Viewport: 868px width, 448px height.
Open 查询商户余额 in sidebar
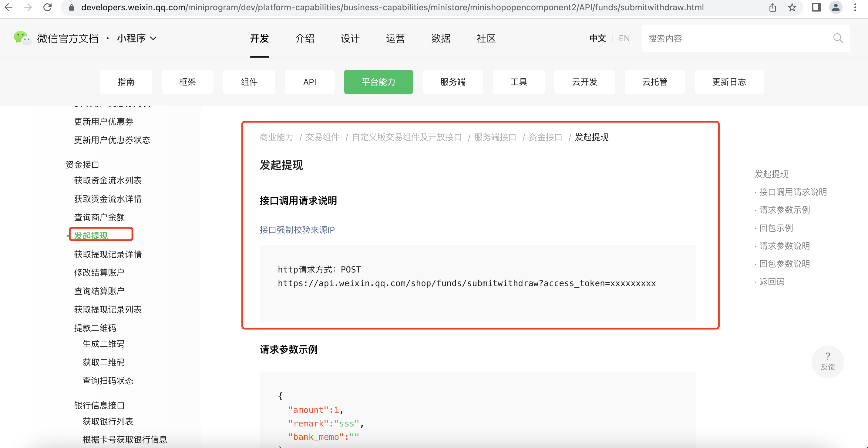point(99,217)
